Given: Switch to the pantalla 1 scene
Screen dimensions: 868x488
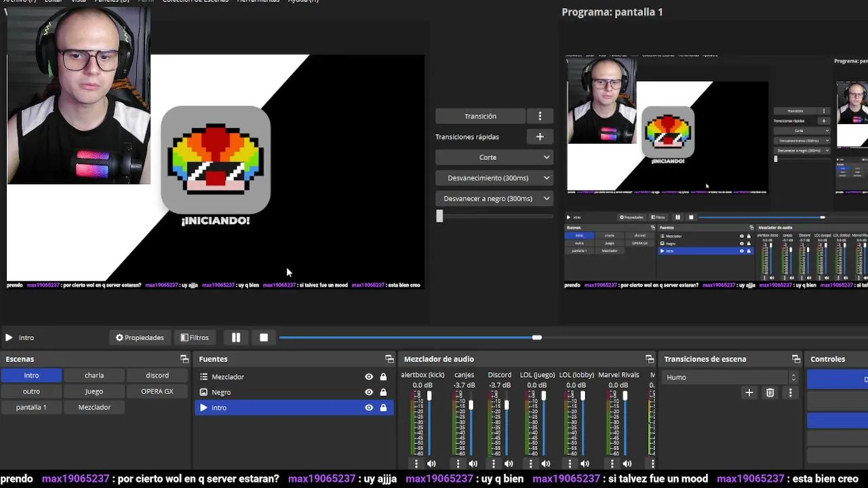Looking at the screenshot, I should pos(31,407).
